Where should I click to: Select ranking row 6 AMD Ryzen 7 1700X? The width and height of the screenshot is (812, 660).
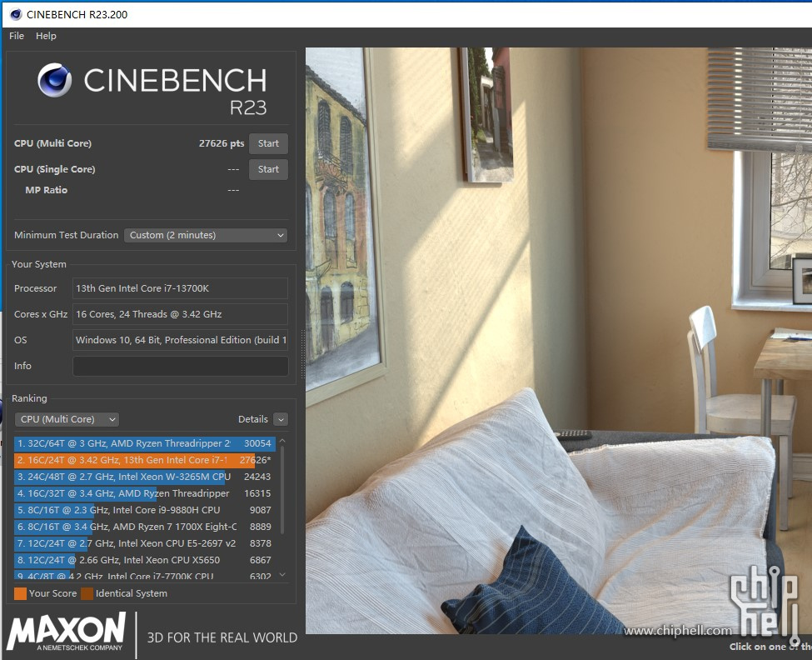click(145, 527)
